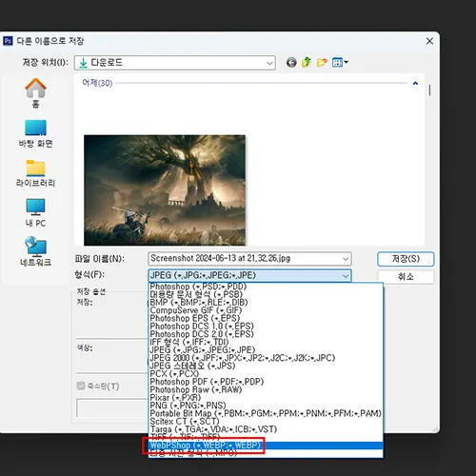476x476 pixels.
Task: Toggle the thumbnail (축소판) checkbox
Action: [81, 386]
